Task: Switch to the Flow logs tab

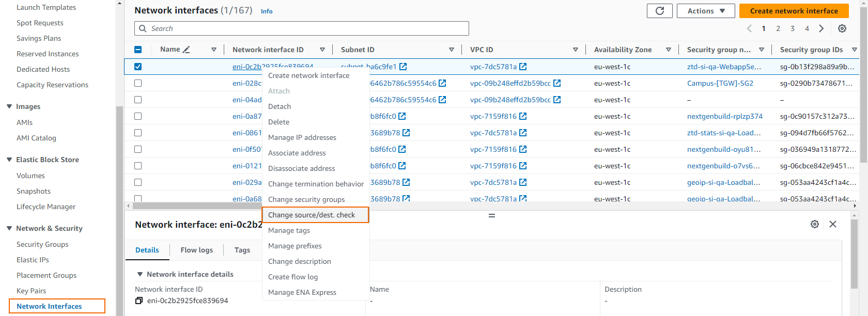Action: coord(196,250)
